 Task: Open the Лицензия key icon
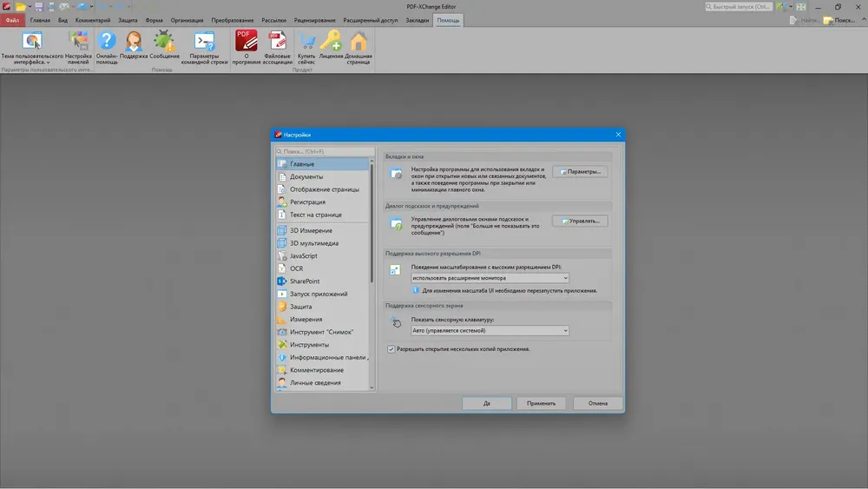click(331, 42)
